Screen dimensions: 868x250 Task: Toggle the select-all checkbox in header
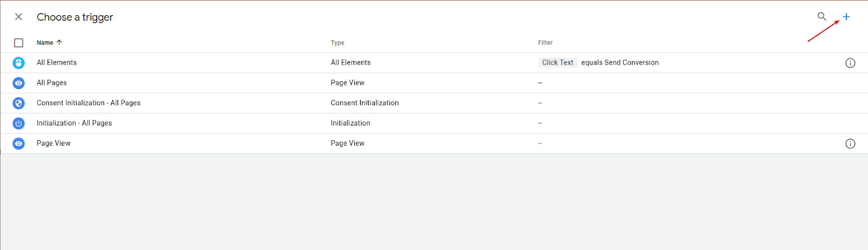[18, 42]
